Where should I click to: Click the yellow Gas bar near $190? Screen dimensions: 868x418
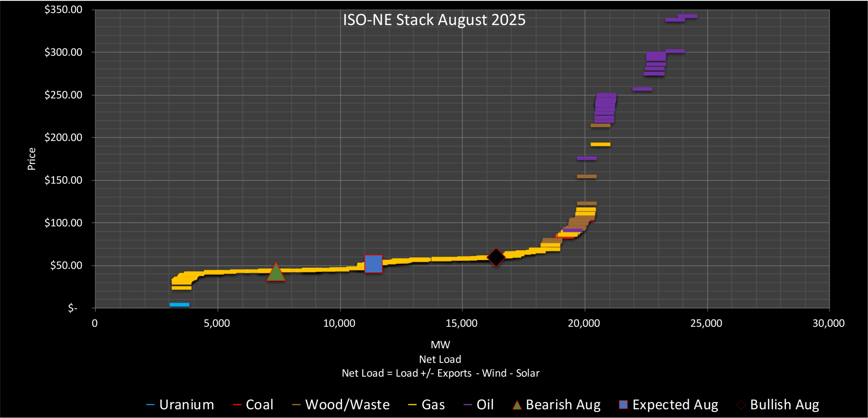tap(600, 145)
